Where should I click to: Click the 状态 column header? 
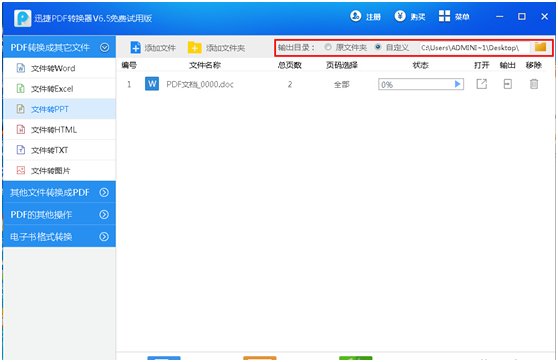coord(420,65)
